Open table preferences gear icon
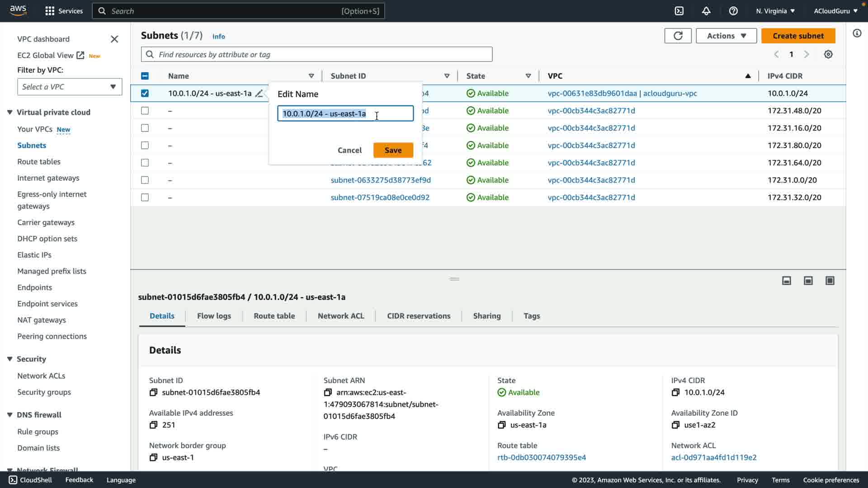 (x=828, y=54)
